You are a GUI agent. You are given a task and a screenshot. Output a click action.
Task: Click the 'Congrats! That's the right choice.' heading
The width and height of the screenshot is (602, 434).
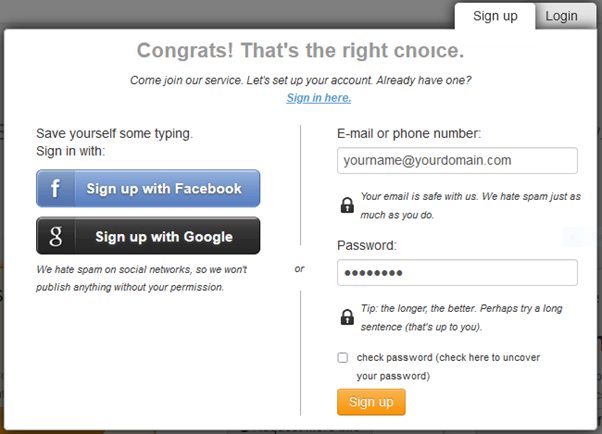[300, 50]
